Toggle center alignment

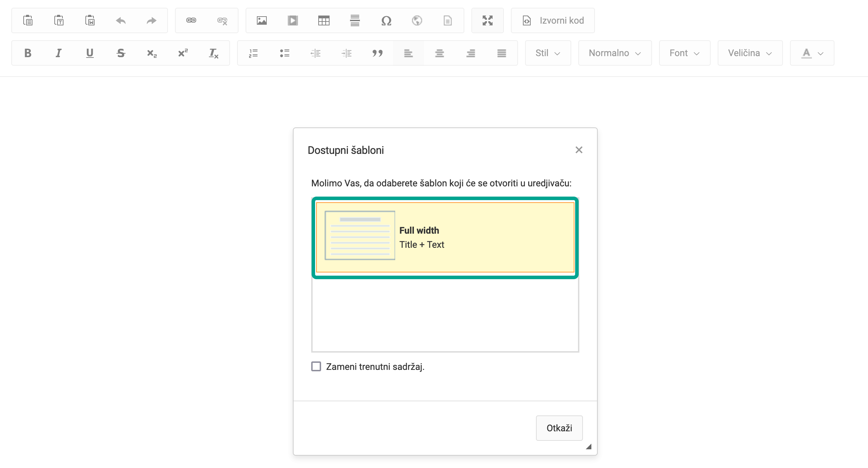[439, 53]
